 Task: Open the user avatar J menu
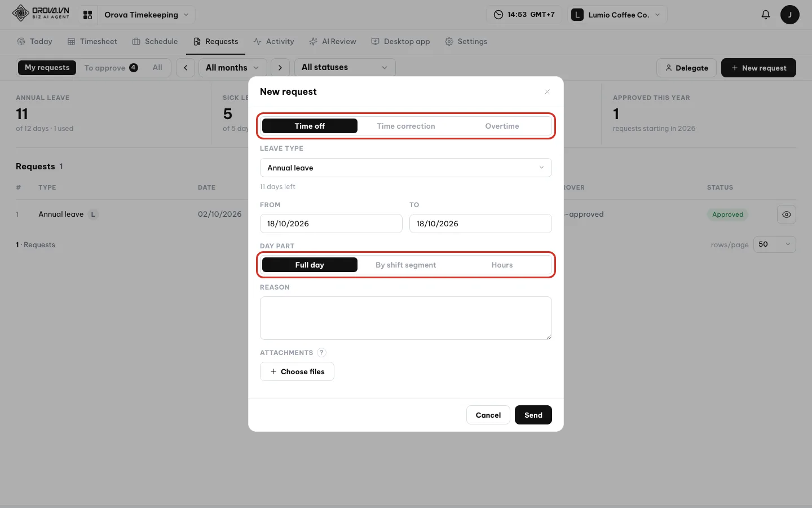[x=789, y=15]
